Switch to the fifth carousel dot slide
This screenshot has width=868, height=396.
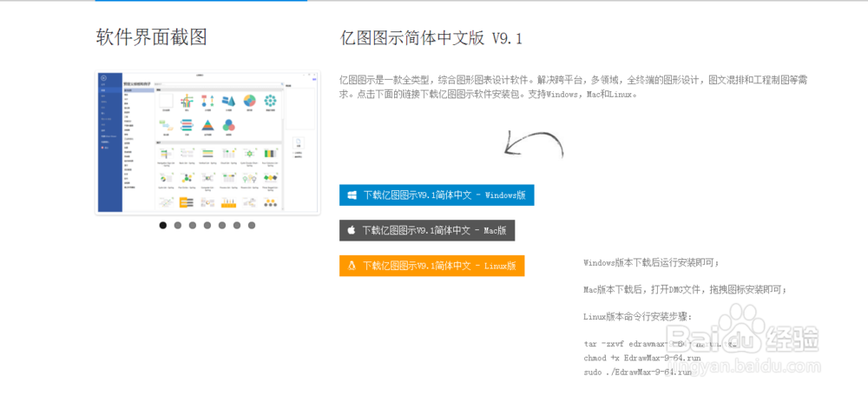point(222,225)
